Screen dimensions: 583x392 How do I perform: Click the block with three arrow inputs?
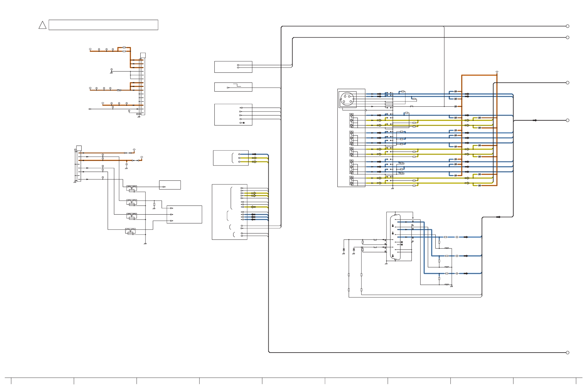(x=184, y=214)
